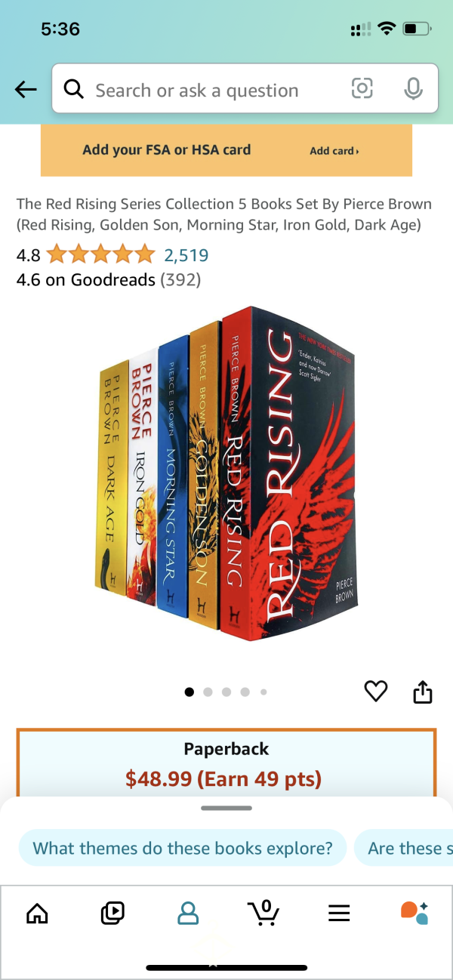The width and height of the screenshot is (453, 980).
Task: Tap 'What themes do these books explore?' suggestion
Action: [x=183, y=848]
